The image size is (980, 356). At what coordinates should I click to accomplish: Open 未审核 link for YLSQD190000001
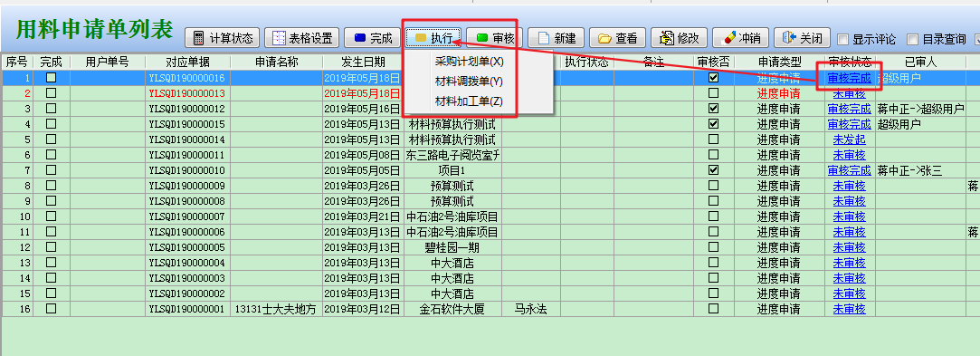pyautogui.click(x=849, y=309)
